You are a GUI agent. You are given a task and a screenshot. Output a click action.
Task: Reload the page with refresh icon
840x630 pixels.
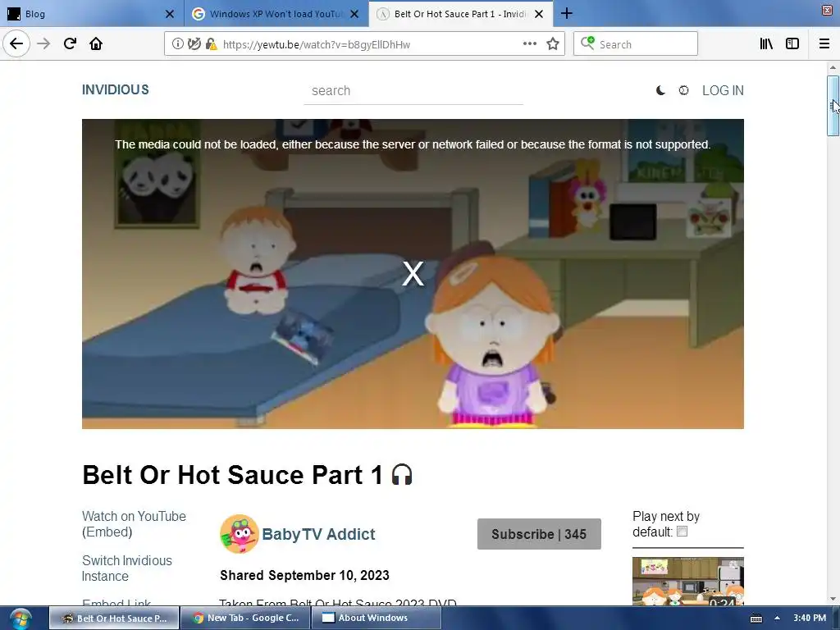click(x=70, y=43)
